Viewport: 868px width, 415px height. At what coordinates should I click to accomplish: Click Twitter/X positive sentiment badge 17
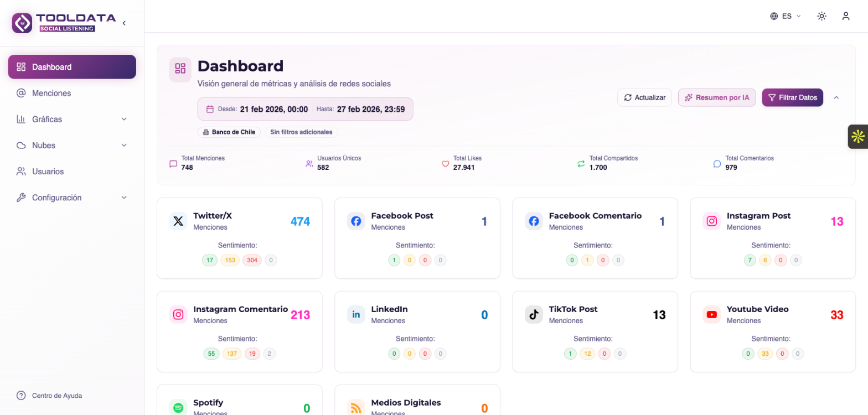tap(210, 260)
